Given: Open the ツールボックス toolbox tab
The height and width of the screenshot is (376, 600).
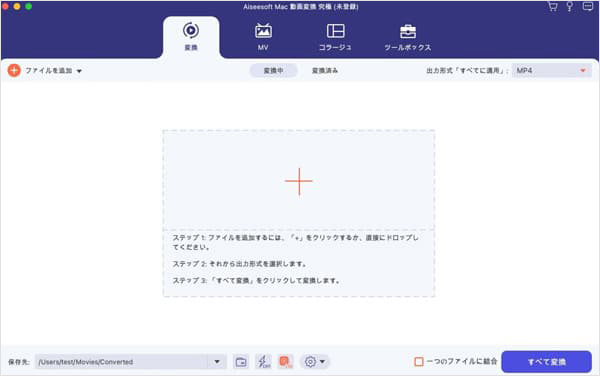Looking at the screenshot, I should coord(408,37).
